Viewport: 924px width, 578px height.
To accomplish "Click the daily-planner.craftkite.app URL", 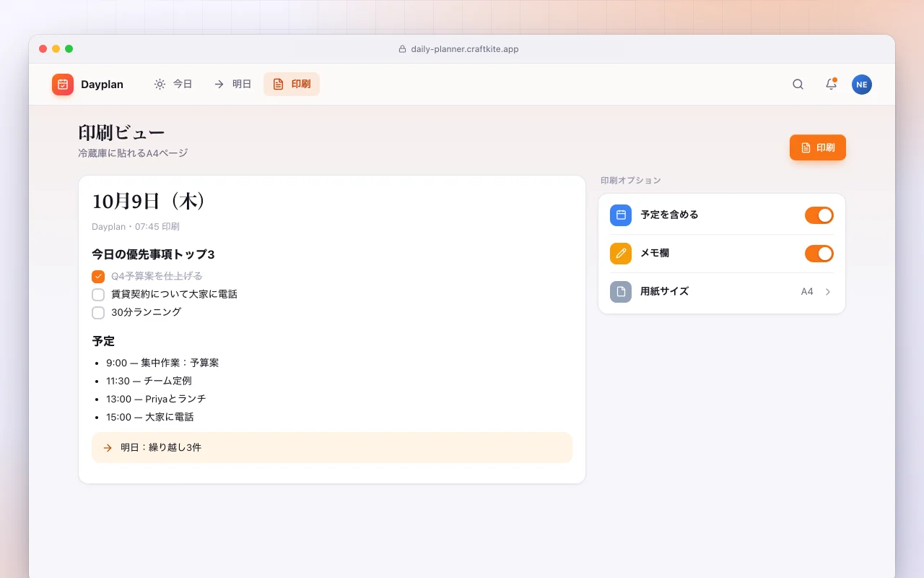I will tap(465, 49).
